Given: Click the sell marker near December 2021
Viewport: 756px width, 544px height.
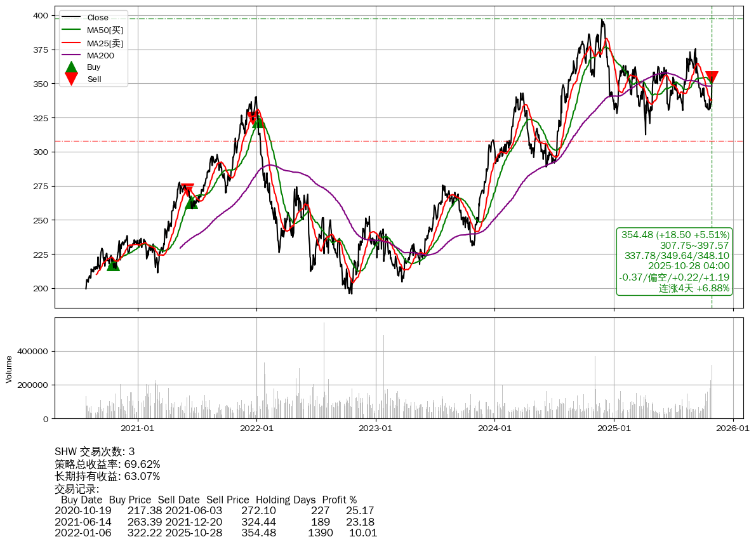Looking at the screenshot, I should pyautogui.click(x=252, y=118).
